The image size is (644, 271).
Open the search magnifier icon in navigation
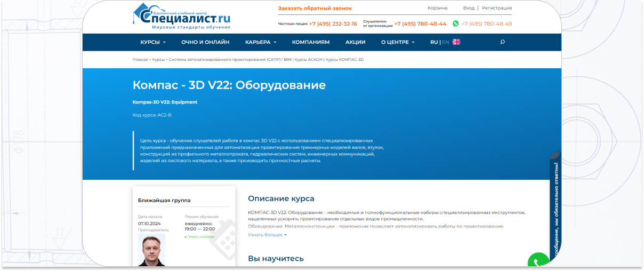tap(502, 42)
